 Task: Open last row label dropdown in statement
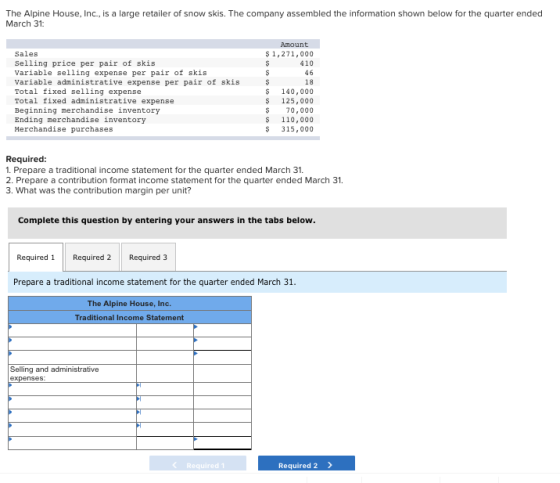point(72,443)
